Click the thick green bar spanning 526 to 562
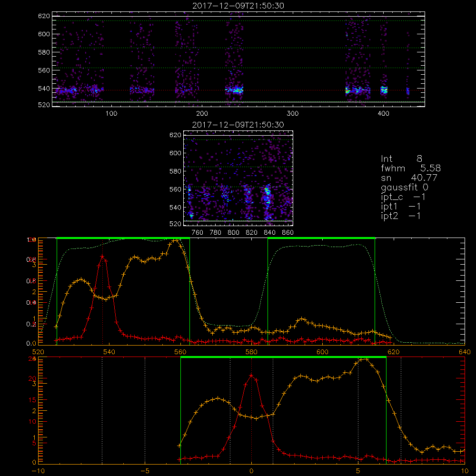Screen dimensions: 476x476 point(123,238)
